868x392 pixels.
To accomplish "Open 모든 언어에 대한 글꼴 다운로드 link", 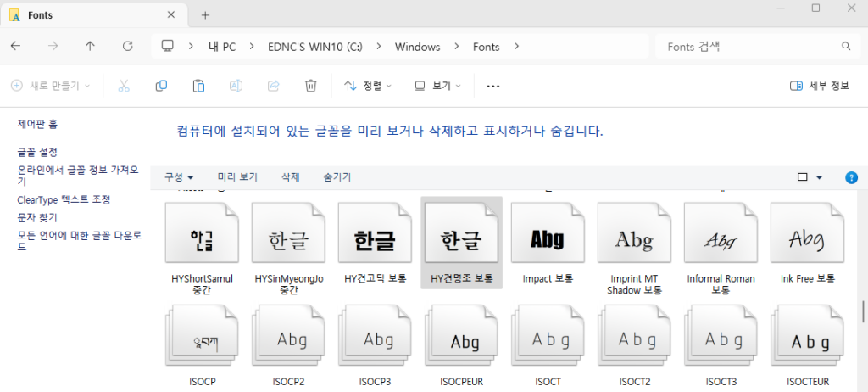I will [x=79, y=241].
